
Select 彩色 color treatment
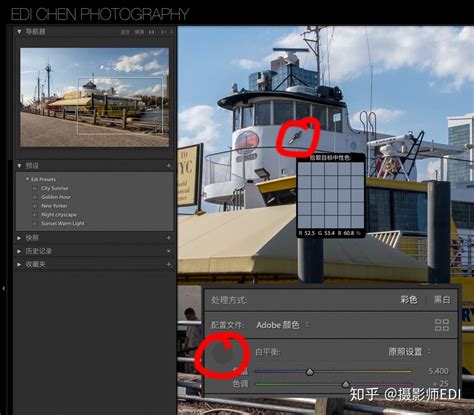[409, 300]
